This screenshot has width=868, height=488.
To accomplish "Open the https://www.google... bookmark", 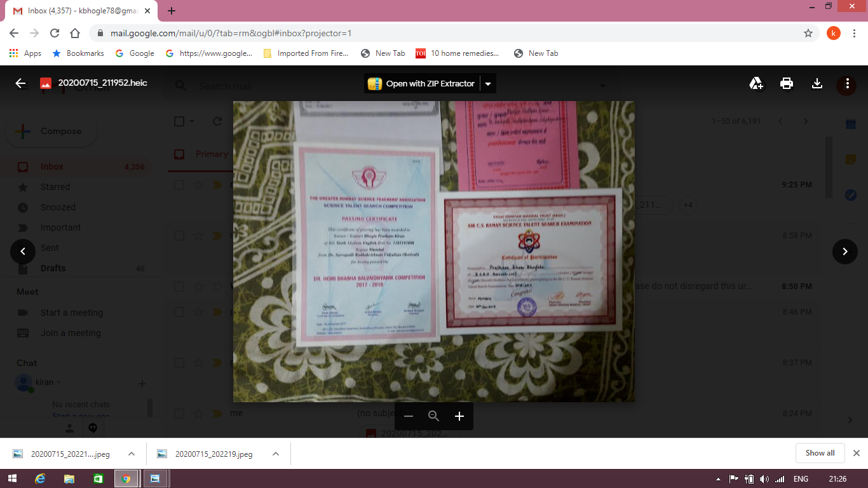I will [x=209, y=53].
